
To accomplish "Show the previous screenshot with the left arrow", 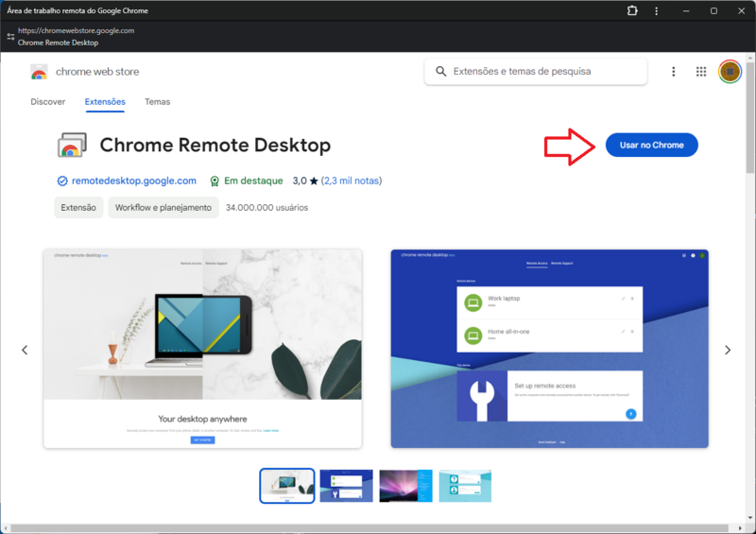I will coord(25,350).
